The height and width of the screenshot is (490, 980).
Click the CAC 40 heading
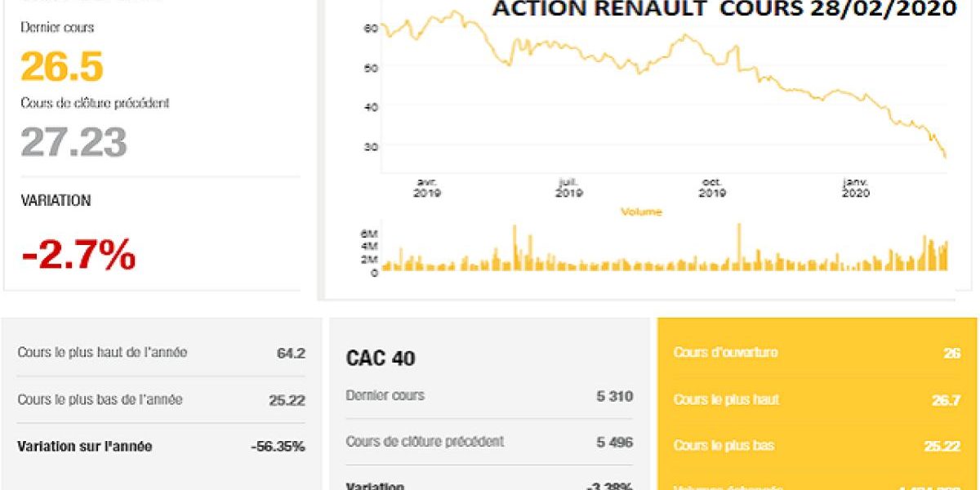(x=381, y=359)
